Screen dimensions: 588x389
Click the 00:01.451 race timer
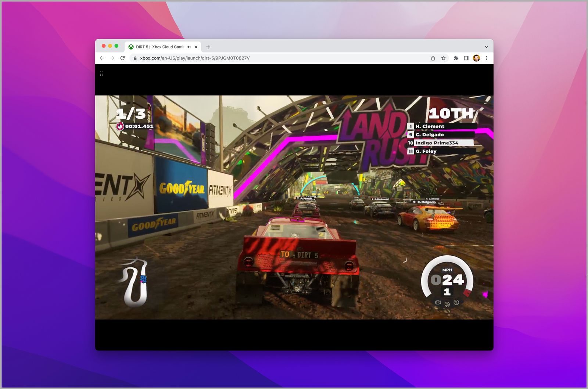point(139,126)
